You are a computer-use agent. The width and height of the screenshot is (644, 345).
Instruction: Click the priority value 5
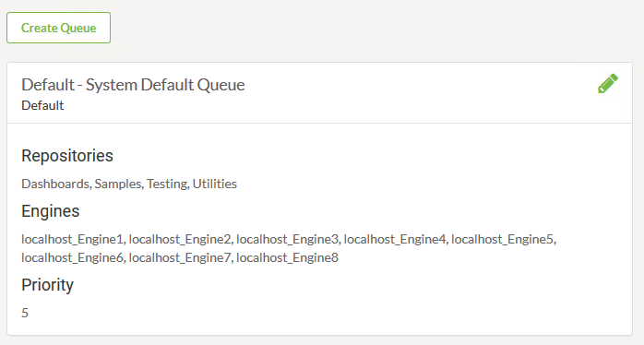[x=25, y=313]
